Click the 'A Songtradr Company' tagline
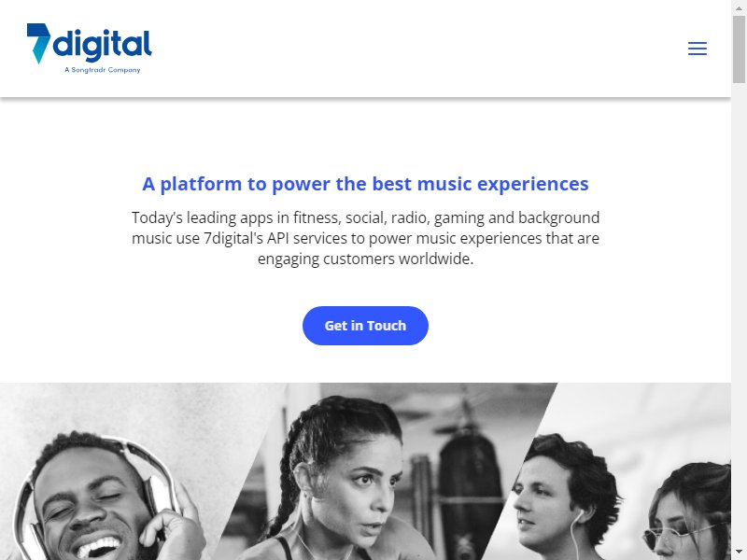This screenshot has width=747, height=560. coord(103,70)
